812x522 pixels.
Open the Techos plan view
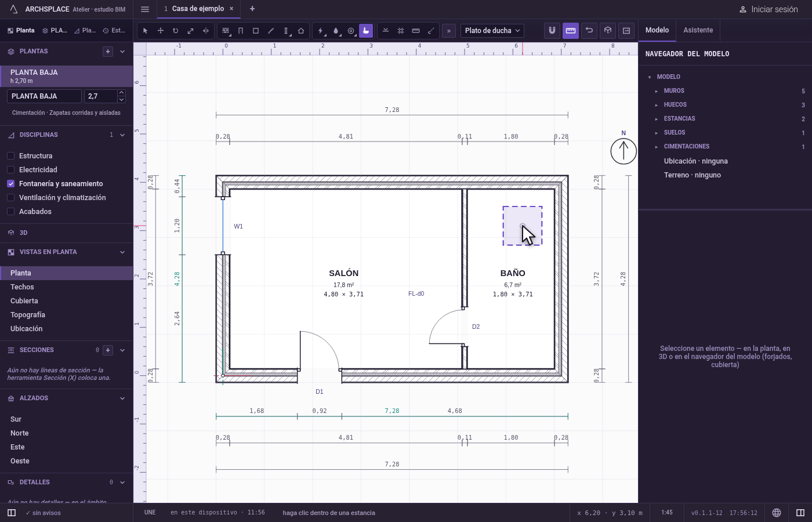pos(67,287)
